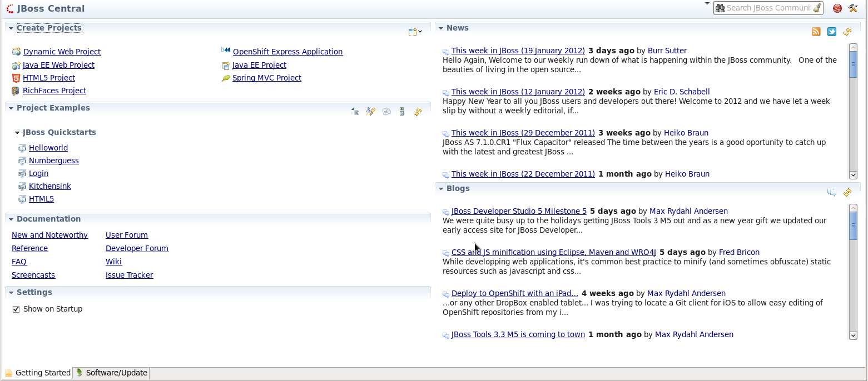Open the view menu arrow beside search

(707, 3)
